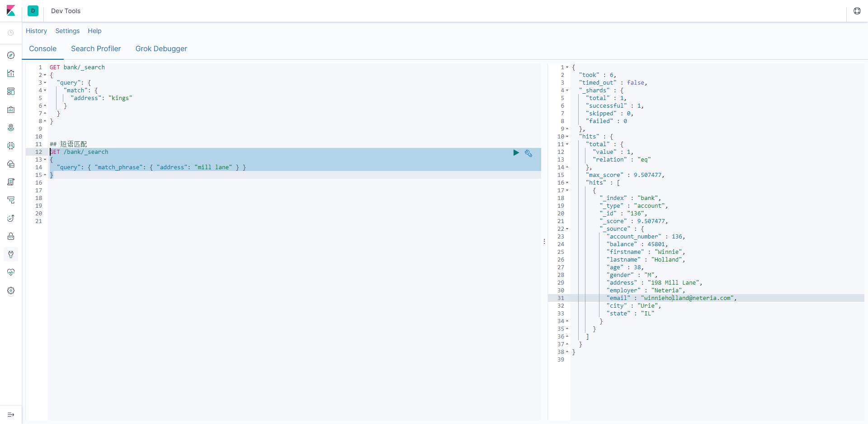Click "timed_out" false value

tap(636, 83)
